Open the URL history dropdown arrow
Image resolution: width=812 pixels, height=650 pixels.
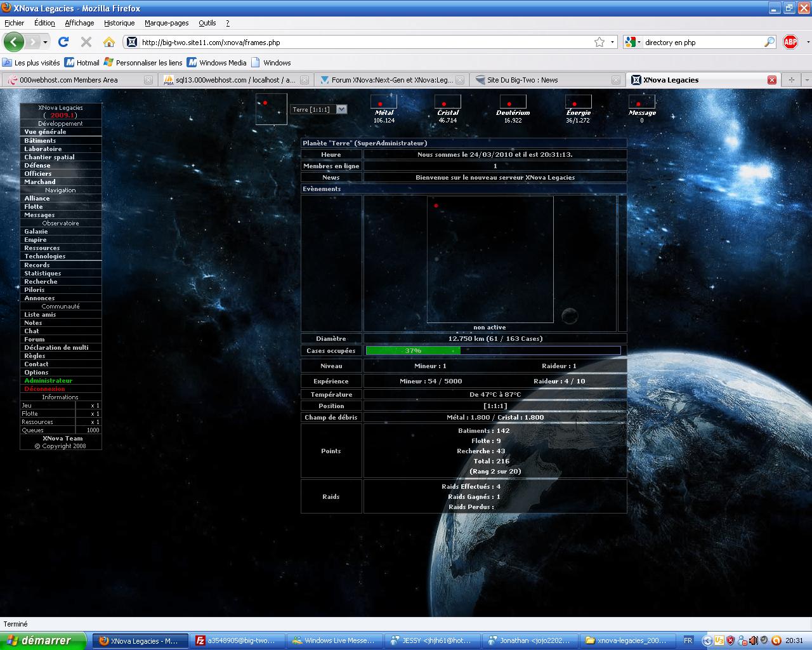(x=612, y=42)
